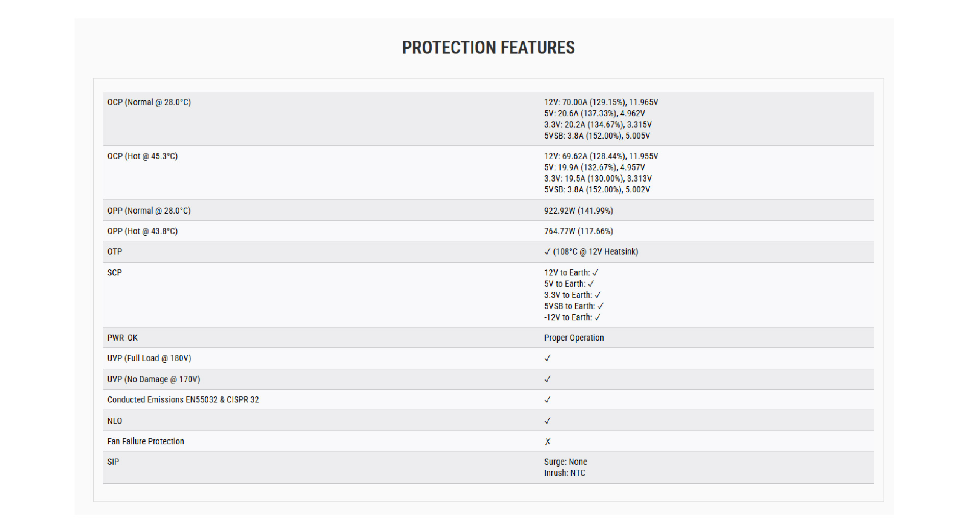Click the 922.92W (141.99%) value
This screenshot has height=531, width=980.
pos(578,211)
